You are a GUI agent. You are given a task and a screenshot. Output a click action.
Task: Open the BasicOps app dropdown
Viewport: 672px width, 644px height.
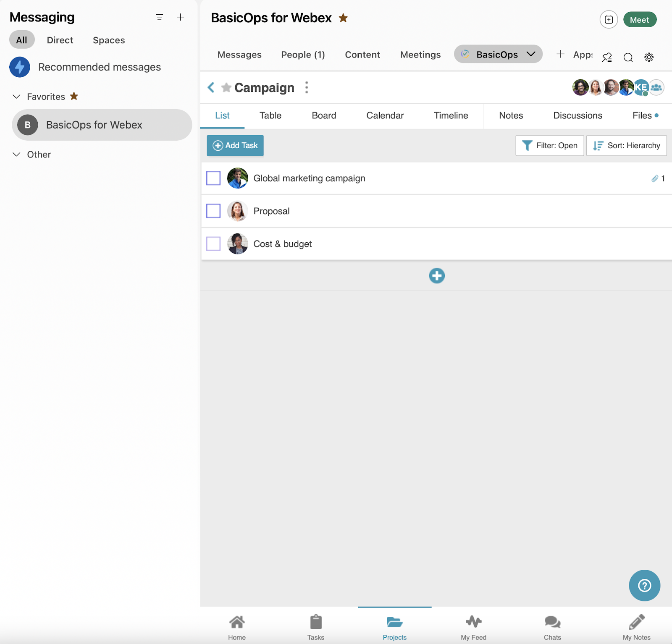498,54
